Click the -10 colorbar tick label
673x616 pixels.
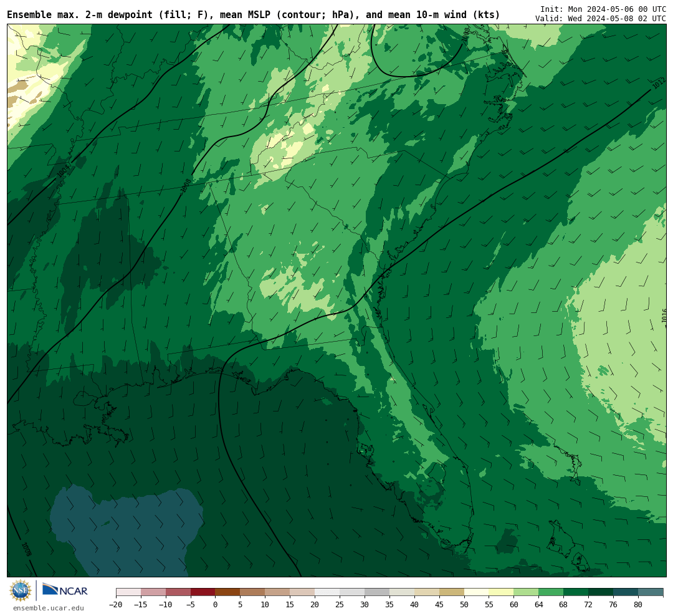(x=166, y=605)
